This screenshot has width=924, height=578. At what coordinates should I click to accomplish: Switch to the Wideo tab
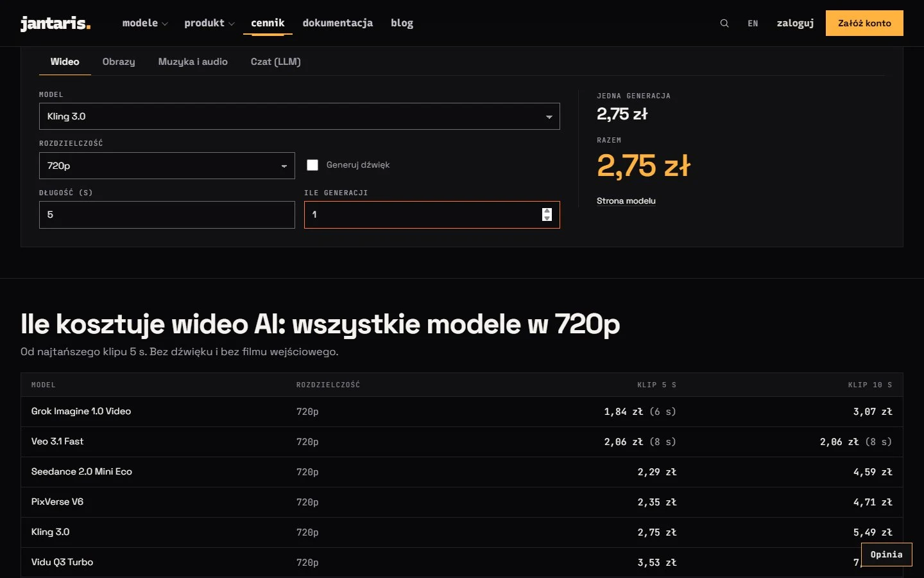click(x=65, y=62)
